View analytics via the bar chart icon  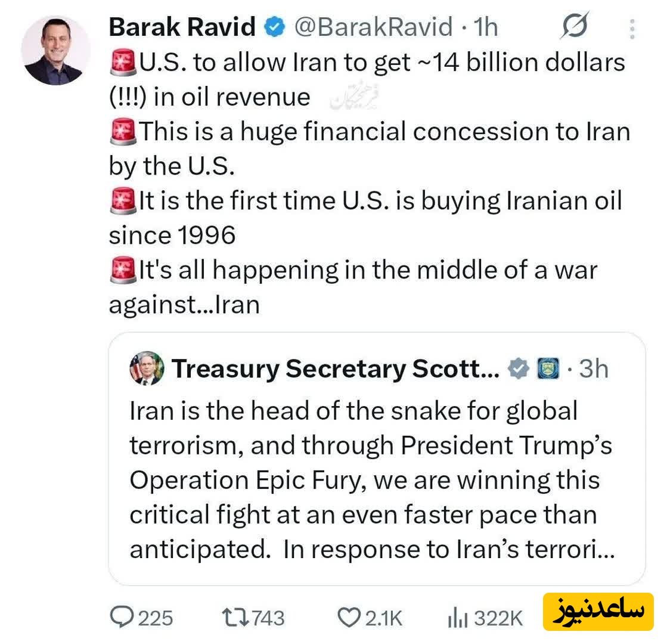[458, 617]
